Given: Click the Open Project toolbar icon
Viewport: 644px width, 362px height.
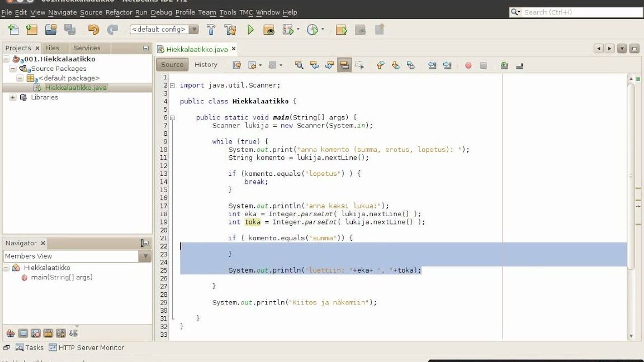Looking at the screenshot, I should [x=51, y=30].
